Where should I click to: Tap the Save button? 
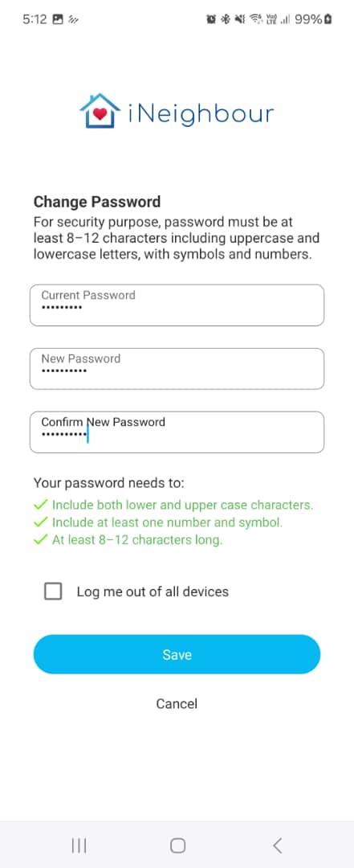[177, 654]
